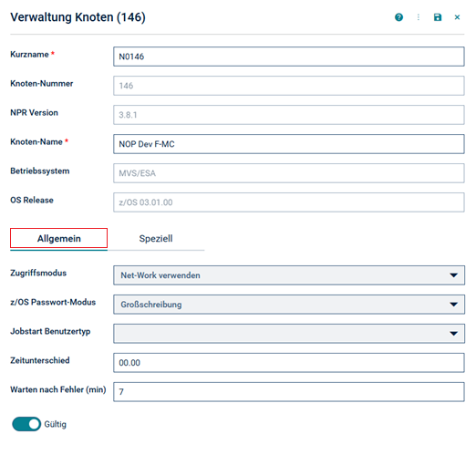Click the Zeitunterschied label

point(40,361)
